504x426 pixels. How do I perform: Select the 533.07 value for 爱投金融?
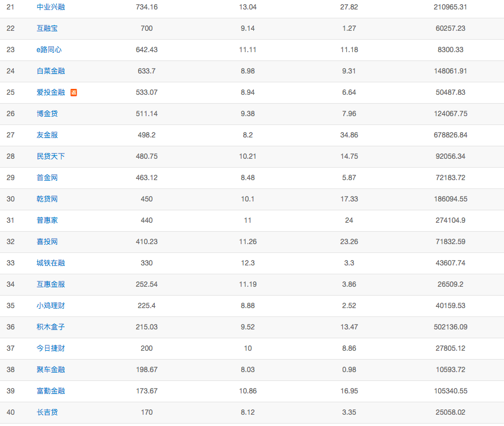[146, 92]
